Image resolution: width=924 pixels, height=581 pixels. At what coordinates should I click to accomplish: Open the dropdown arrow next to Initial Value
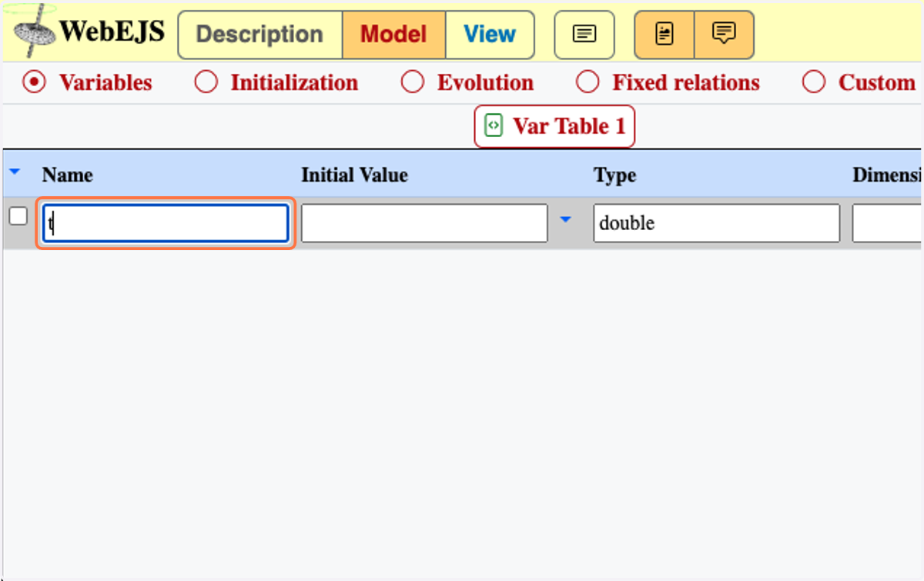(x=566, y=220)
